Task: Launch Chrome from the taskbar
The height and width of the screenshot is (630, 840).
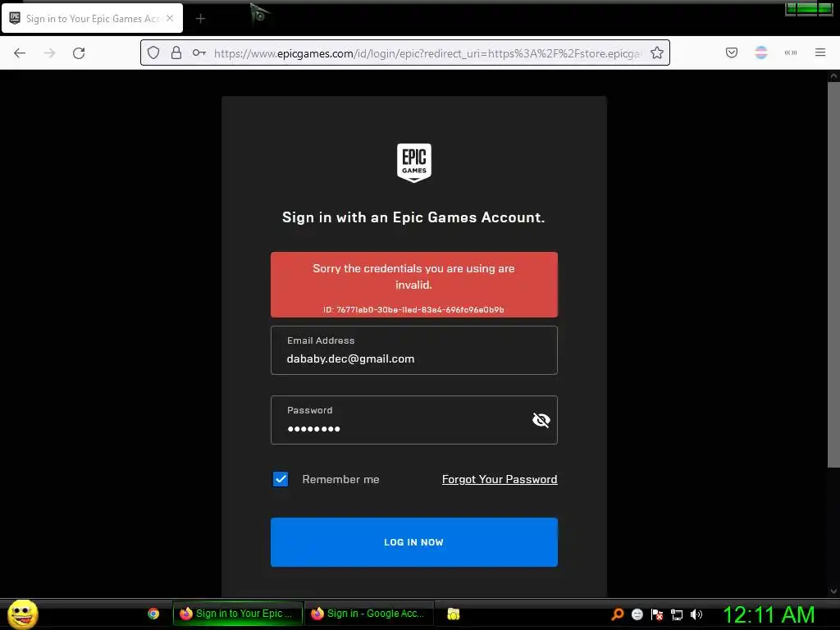Action: tap(153, 614)
